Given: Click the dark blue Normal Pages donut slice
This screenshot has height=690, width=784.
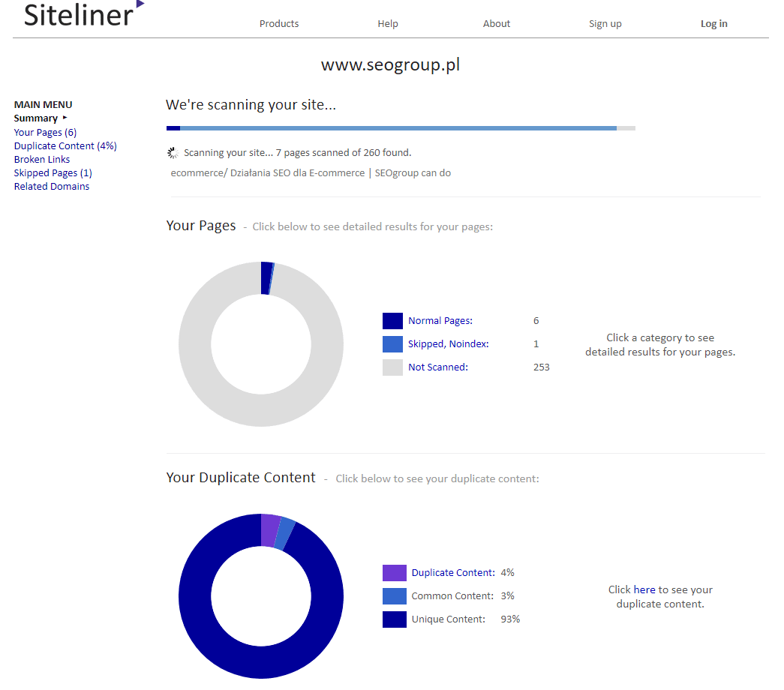Looking at the screenshot, I should coord(266,278).
